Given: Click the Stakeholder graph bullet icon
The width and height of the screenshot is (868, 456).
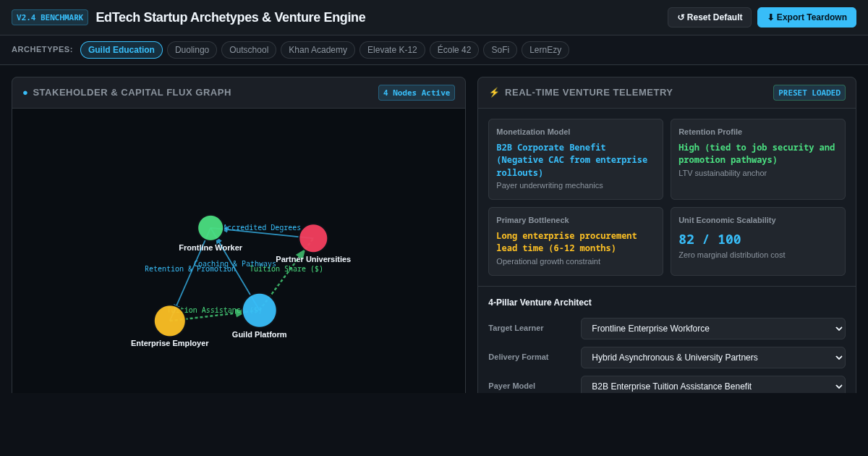Looking at the screenshot, I should pos(25,93).
